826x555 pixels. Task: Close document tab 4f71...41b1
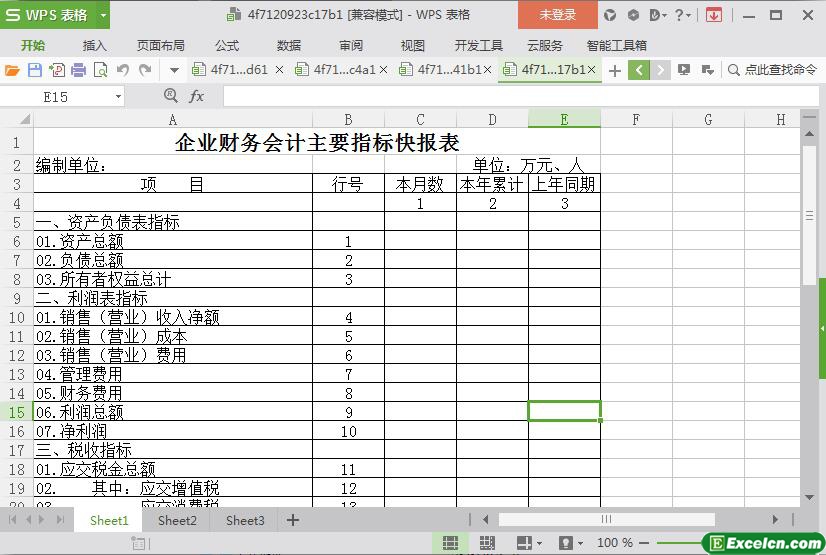point(487,70)
